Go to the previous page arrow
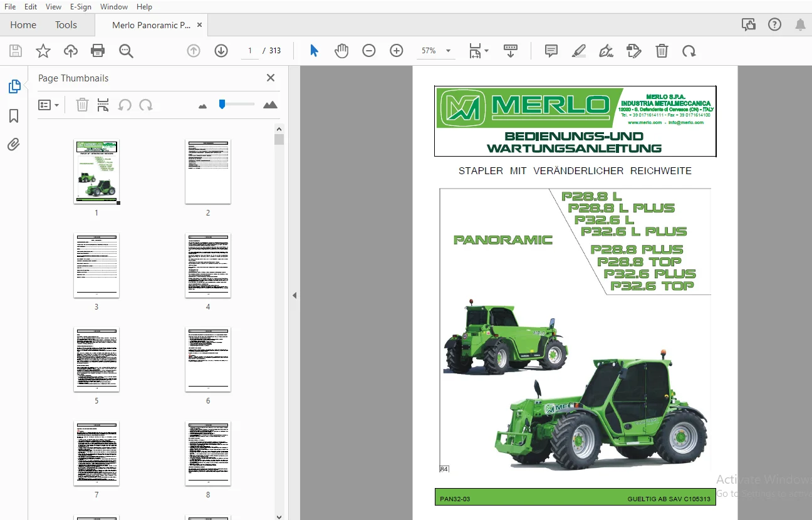Screen dimensions: 812x520 [x=194, y=51]
